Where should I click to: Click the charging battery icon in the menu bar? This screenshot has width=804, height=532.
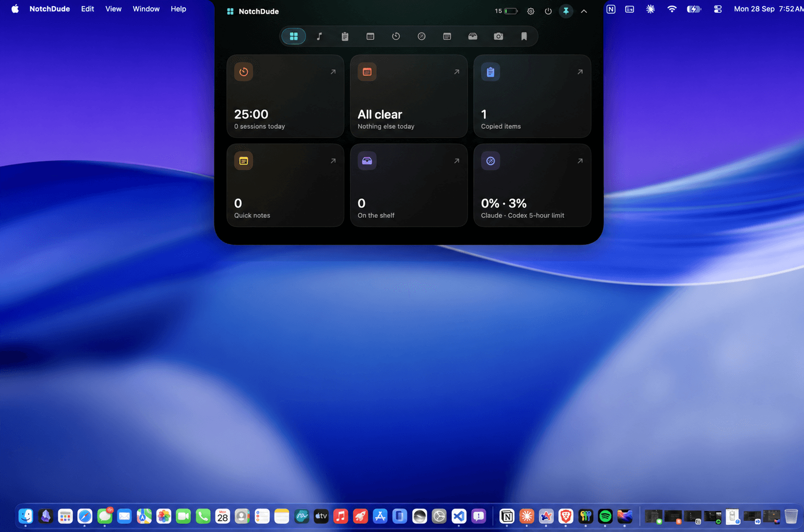point(694,9)
